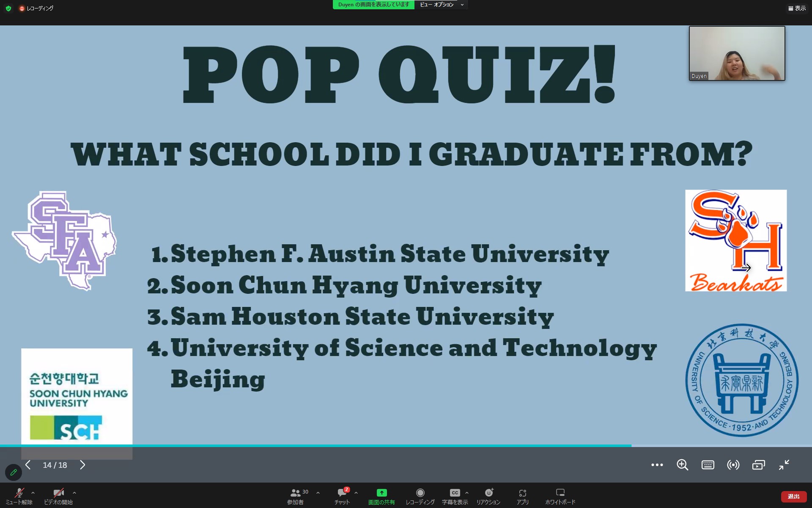
Task: Click the purple SFA Texas logo
Action: 64,240
